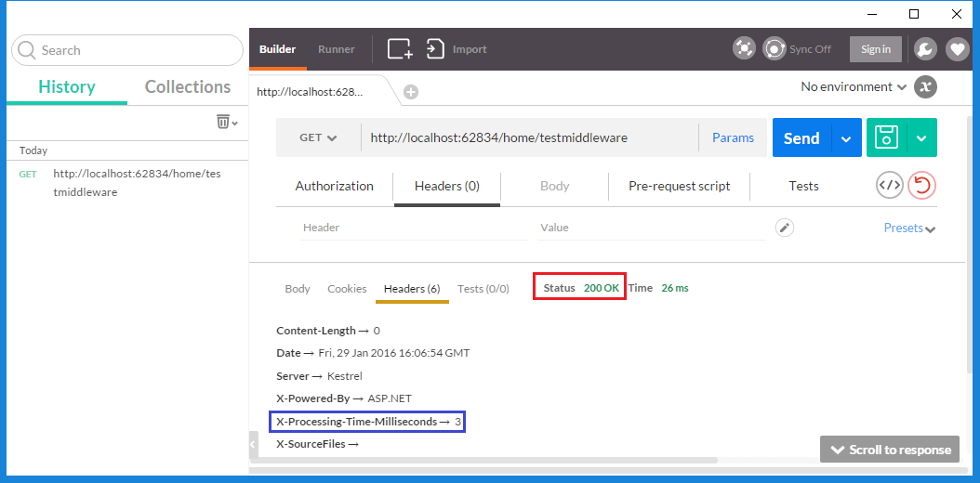Image resolution: width=980 pixels, height=483 pixels.
Task: Click the Content-Length header row
Action: point(328,331)
